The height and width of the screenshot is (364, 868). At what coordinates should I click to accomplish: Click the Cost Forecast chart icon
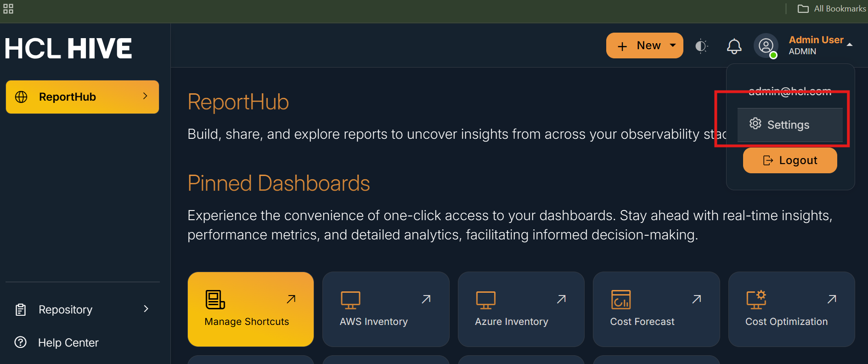(620, 300)
